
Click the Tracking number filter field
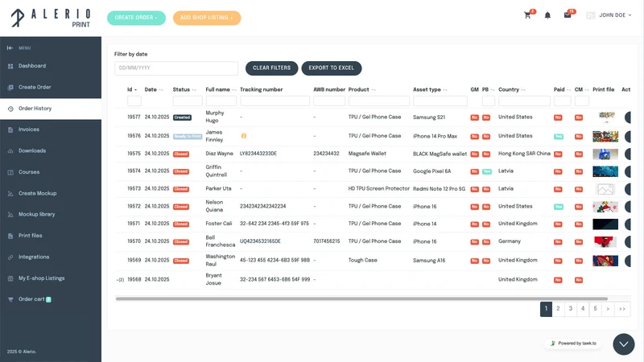tap(275, 101)
